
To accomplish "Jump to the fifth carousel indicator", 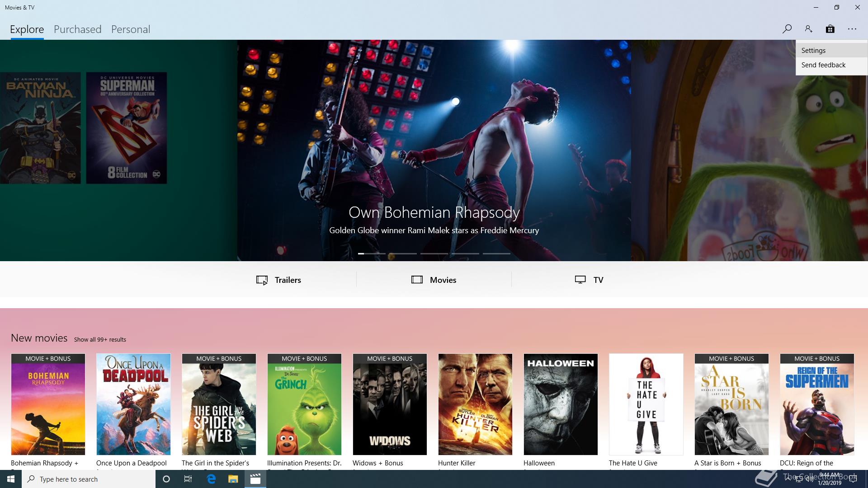I will click(x=496, y=253).
